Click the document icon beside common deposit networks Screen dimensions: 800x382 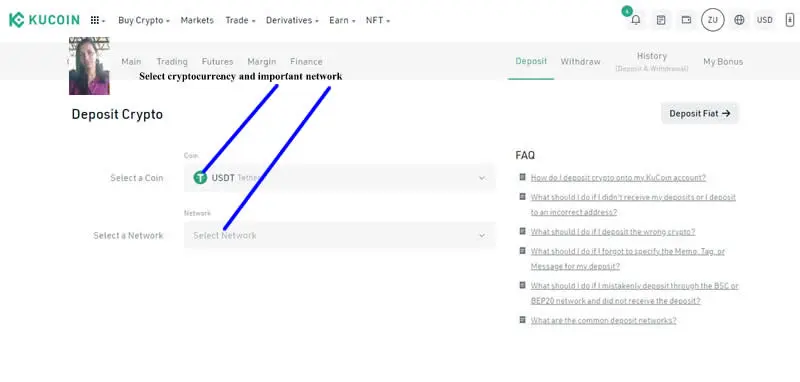pyautogui.click(x=522, y=320)
